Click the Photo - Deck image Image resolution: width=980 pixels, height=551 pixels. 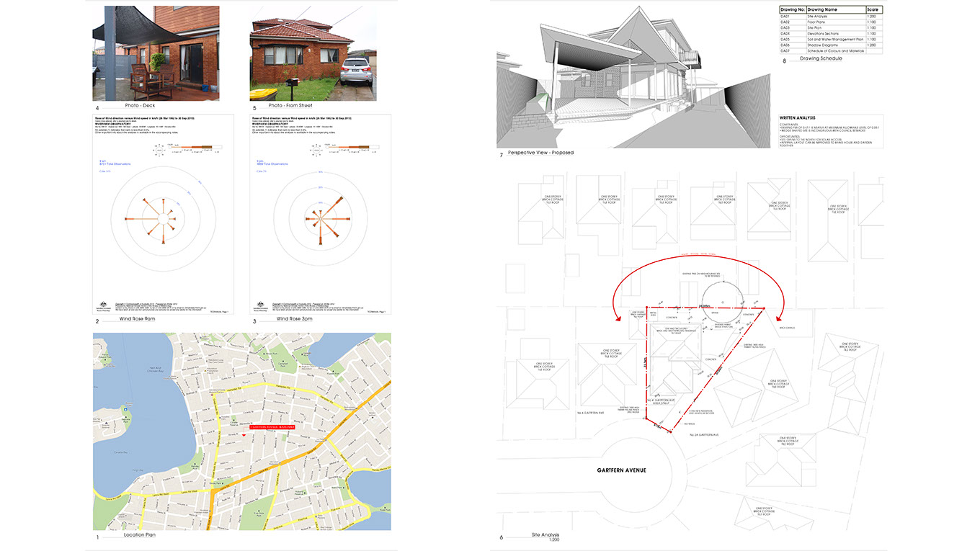click(156, 53)
